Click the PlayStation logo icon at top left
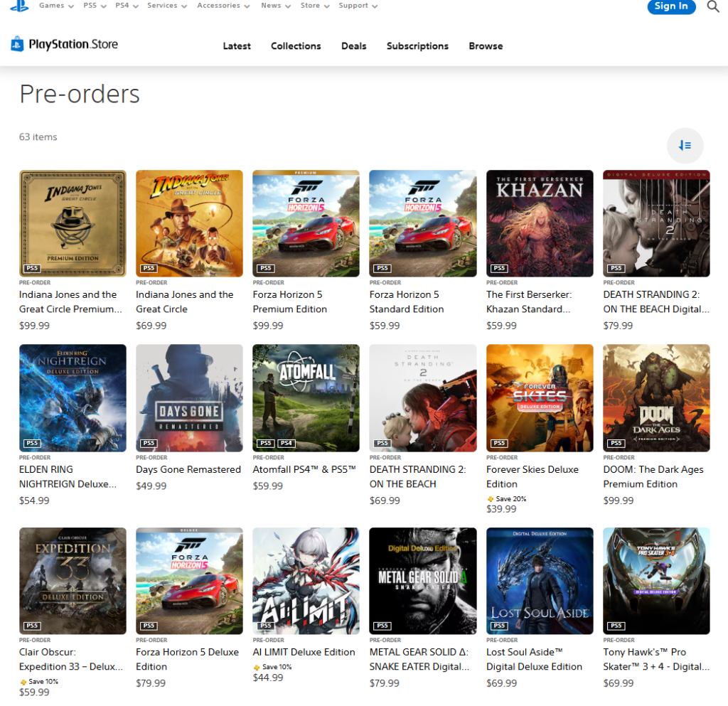 [x=19, y=6]
